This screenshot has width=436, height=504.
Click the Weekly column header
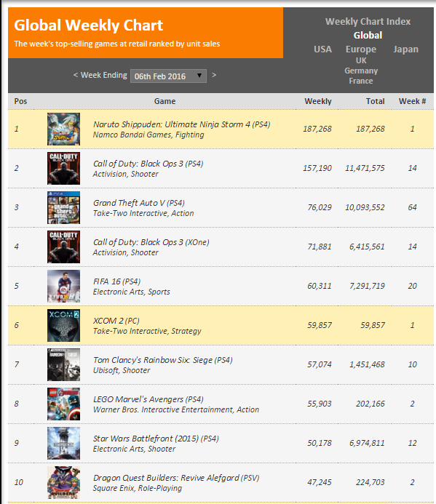(x=318, y=101)
